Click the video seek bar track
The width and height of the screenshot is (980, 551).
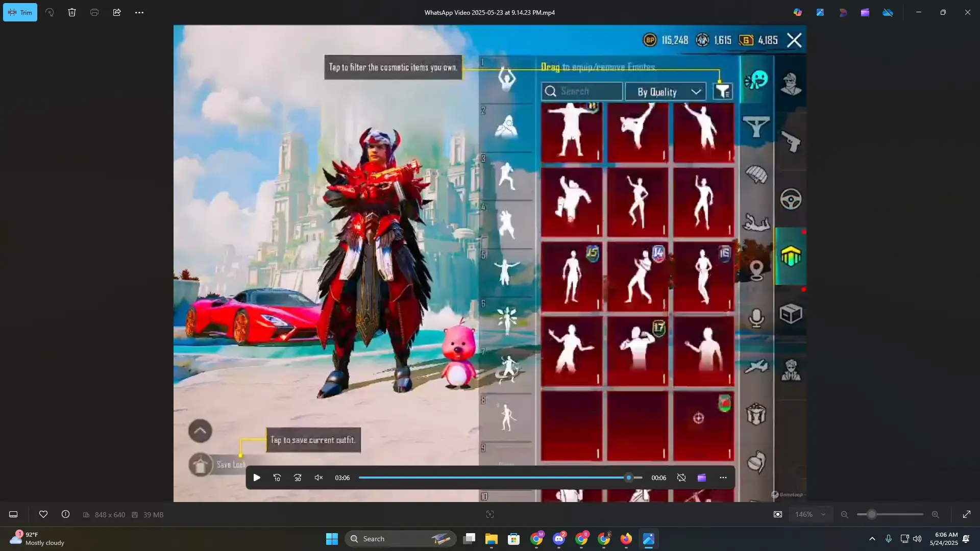500,478
